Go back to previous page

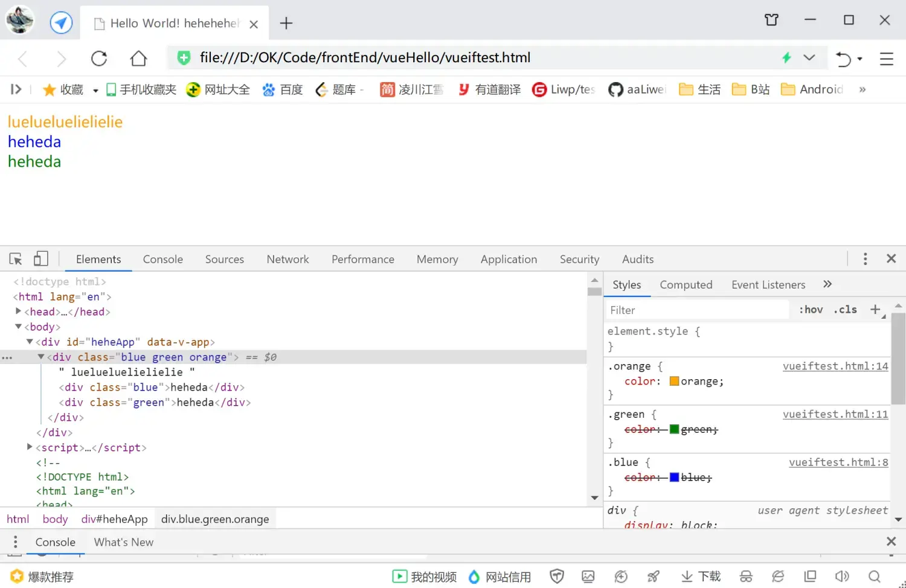[x=23, y=59]
